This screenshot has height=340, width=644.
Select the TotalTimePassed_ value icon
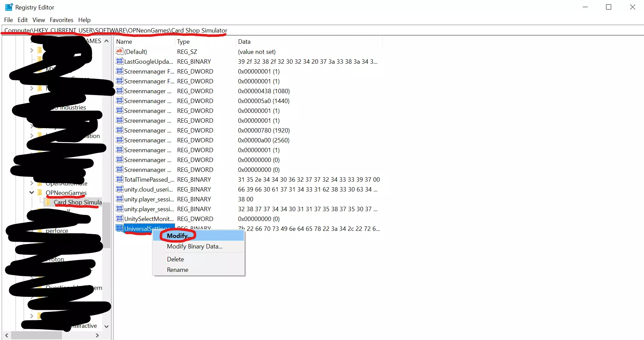pyautogui.click(x=119, y=179)
